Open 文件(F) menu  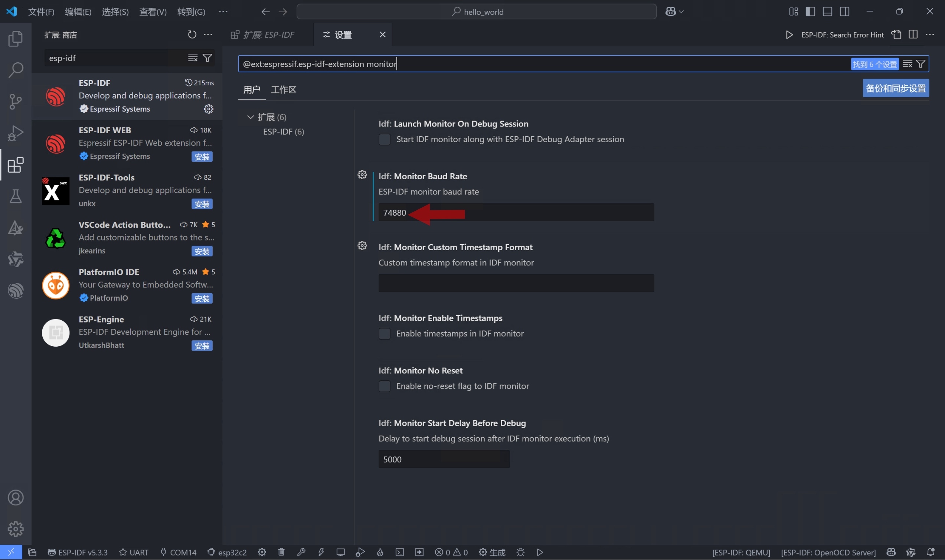point(41,12)
